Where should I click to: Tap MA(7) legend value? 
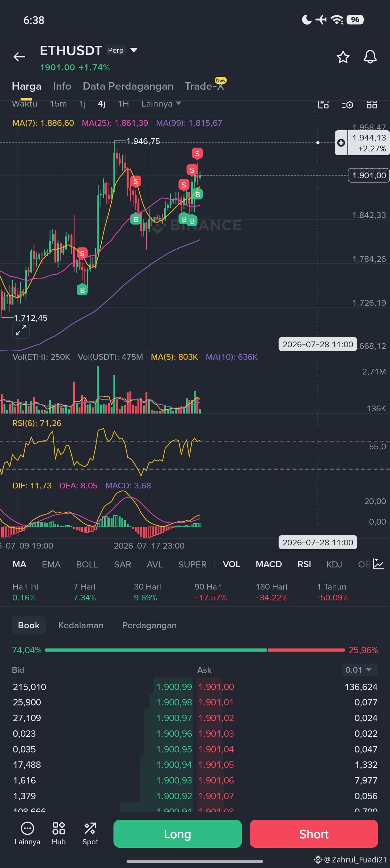coord(43,123)
